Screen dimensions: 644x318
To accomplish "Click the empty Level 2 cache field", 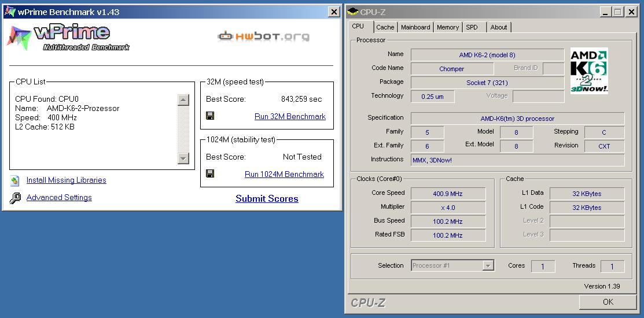I will pyautogui.click(x=587, y=221).
